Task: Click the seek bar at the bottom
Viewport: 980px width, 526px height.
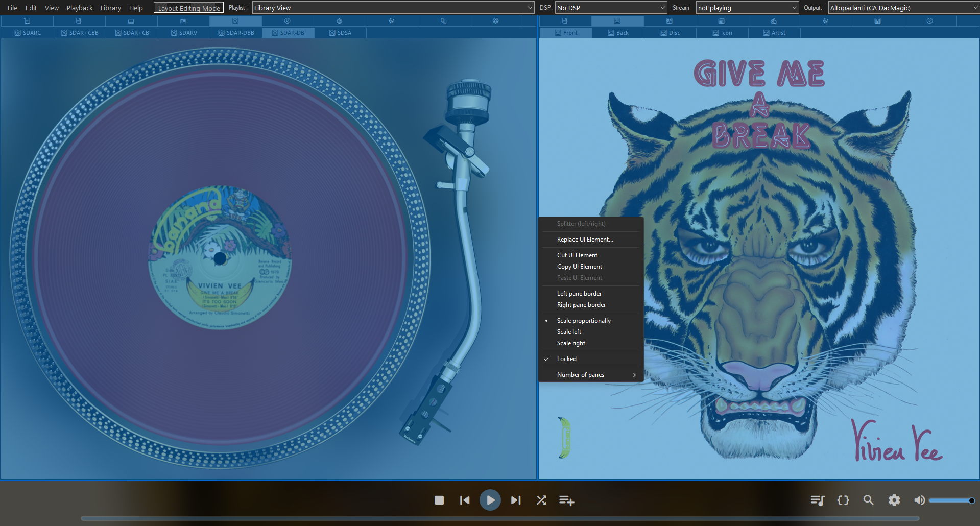Action: click(x=500, y=518)
